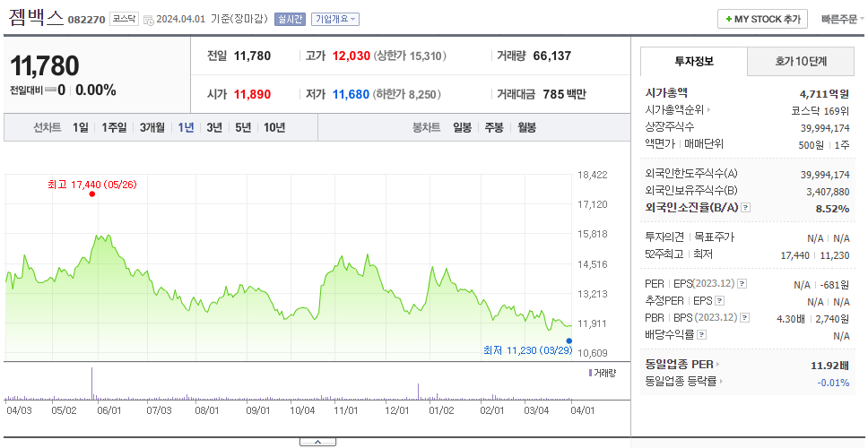Select the 3개월 line chart period
The width and height of the screenshot is (868, 448).
click(x=152, y=128)
